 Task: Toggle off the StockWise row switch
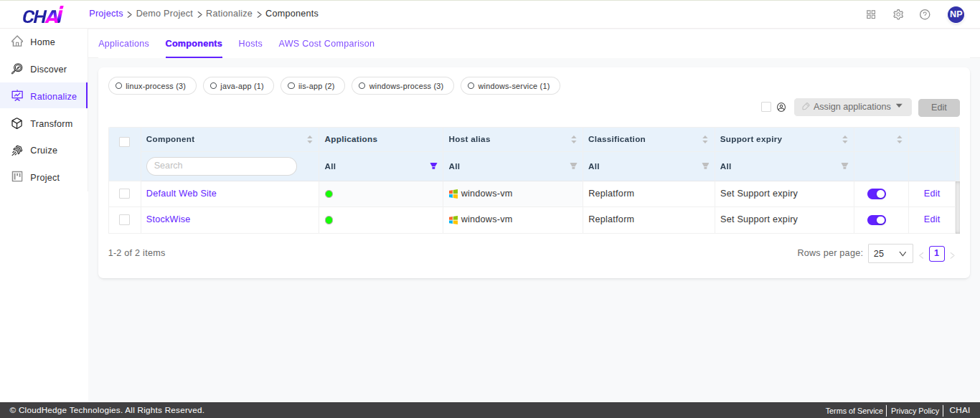(x=877, y=220)
